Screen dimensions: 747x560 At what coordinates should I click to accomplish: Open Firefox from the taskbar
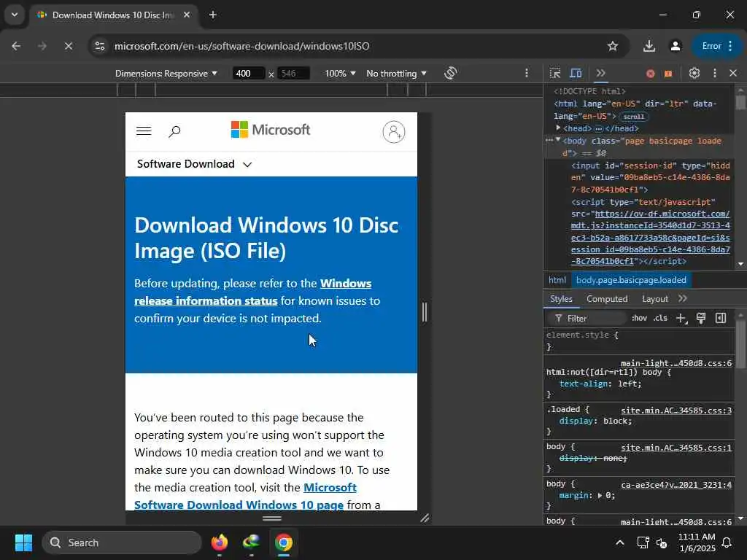(220, 542)
